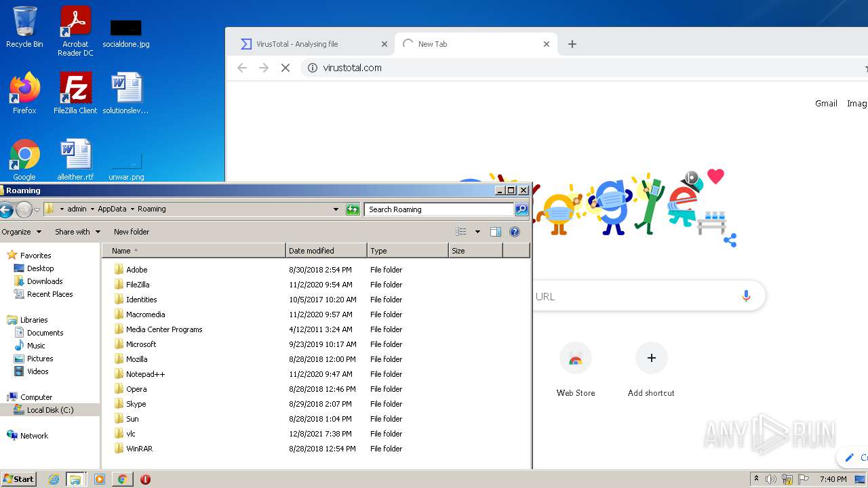The image size is (868, 488).
Task: Open Internet Explorer from taskbar
Action: 54,479
